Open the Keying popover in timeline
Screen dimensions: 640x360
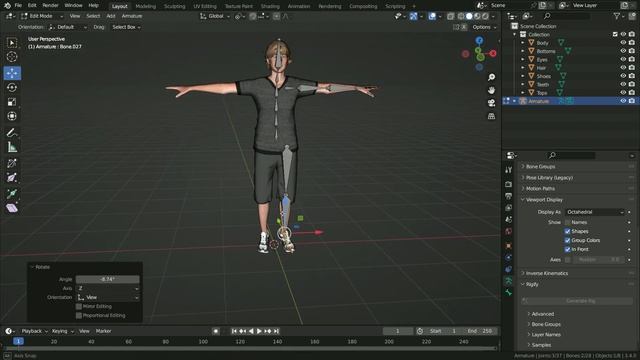click(62, 331)
